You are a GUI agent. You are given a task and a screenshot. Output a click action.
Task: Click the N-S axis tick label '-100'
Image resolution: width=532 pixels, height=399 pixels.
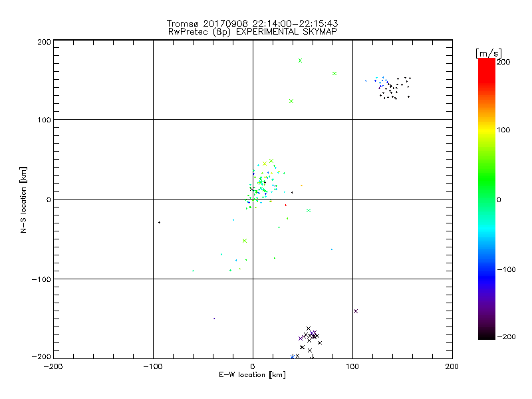41,279
